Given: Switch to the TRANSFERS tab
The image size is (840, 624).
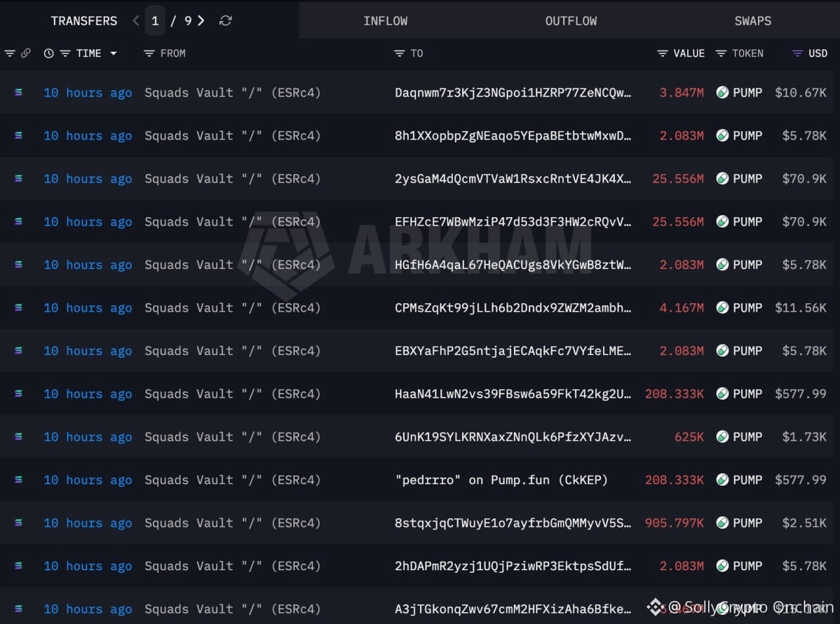Looking at the screenshot, I should [84, 21].
